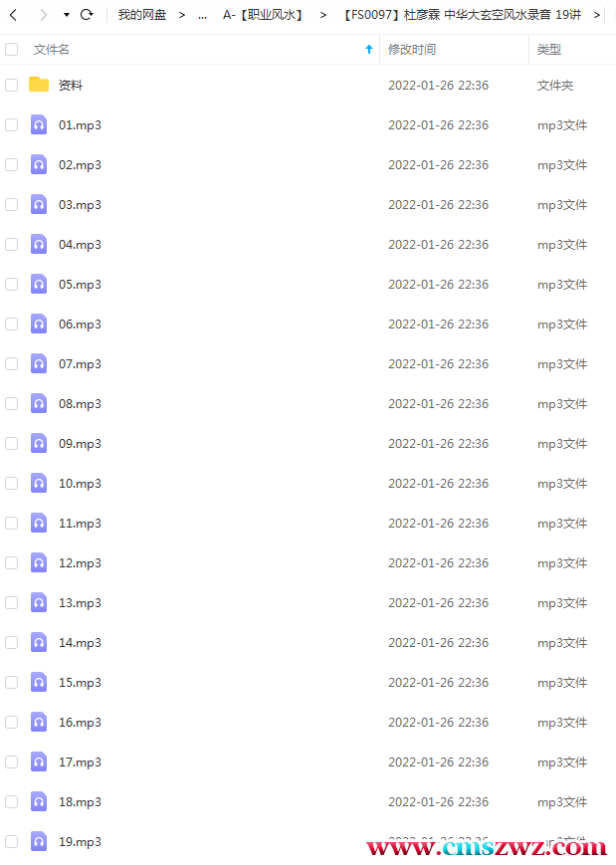Expand the collapsed breadcrumb ellipsis
Viewport: 616px width, 865px height.
coord(202,16)
